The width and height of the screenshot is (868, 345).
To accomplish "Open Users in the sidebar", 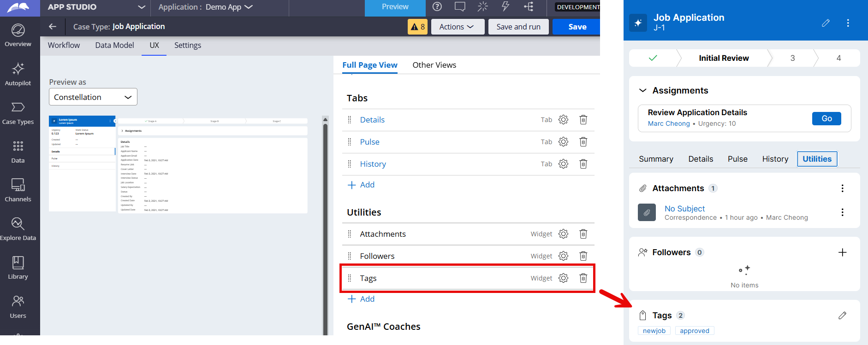I will point(18,307).
